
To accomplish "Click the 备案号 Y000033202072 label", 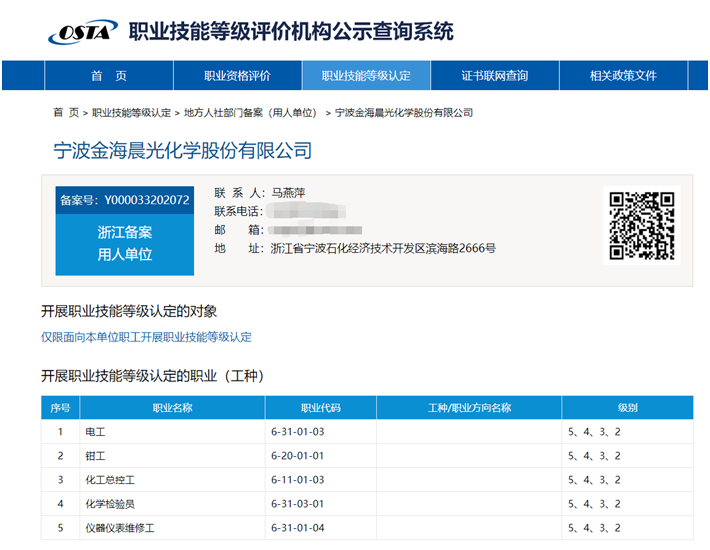I will coord(125,200).
